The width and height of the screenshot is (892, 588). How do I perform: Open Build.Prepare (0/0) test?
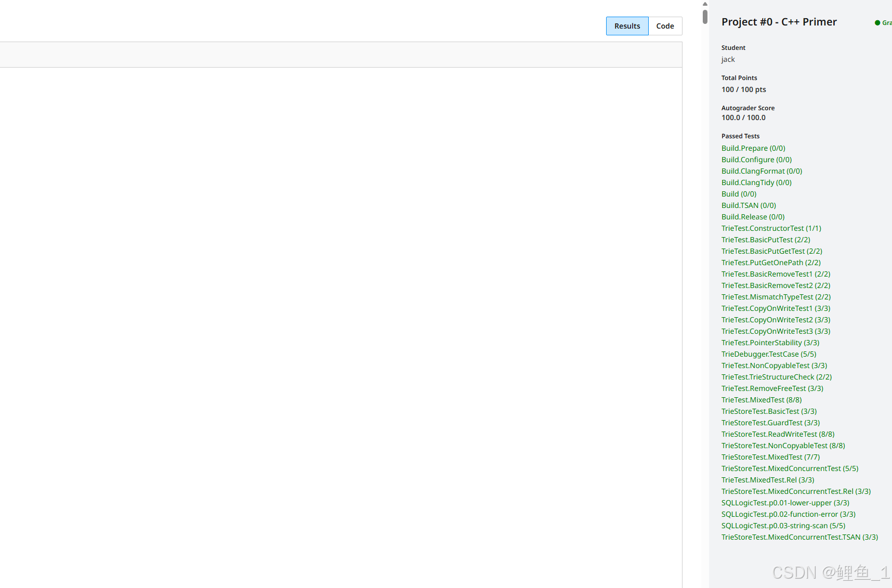(x=753, y=148)
